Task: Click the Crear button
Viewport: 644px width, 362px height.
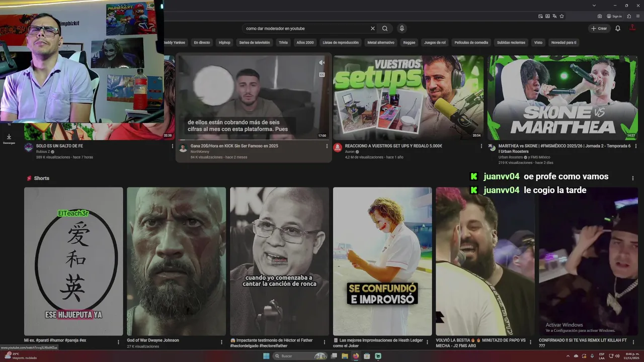Action: (x=599, y=29)
